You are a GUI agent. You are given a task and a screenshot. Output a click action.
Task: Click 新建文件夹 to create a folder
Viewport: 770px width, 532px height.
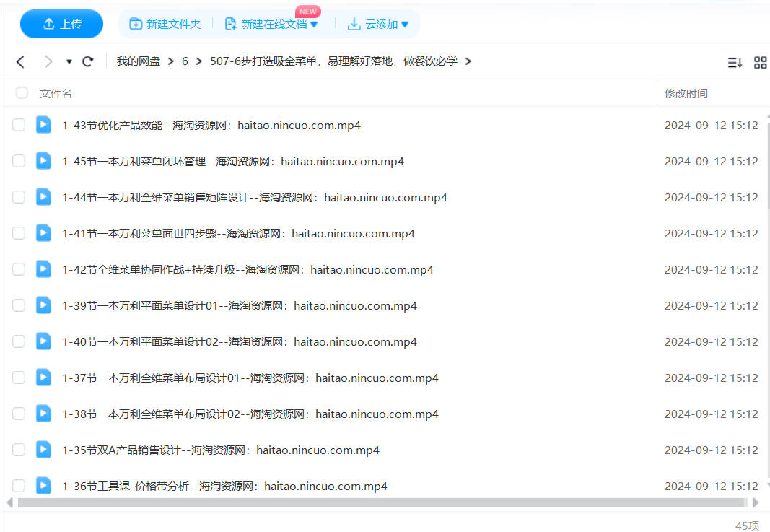(165, 24)
